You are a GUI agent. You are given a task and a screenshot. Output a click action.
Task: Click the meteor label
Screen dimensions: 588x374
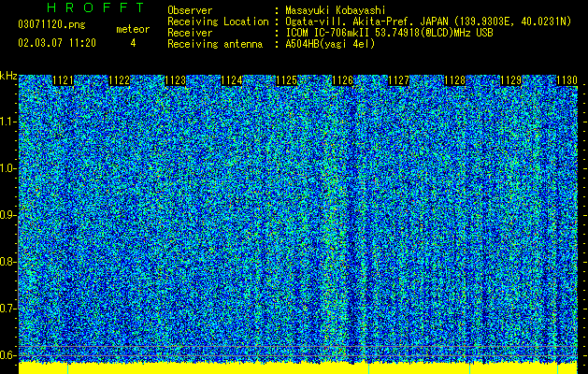[133, 29]
